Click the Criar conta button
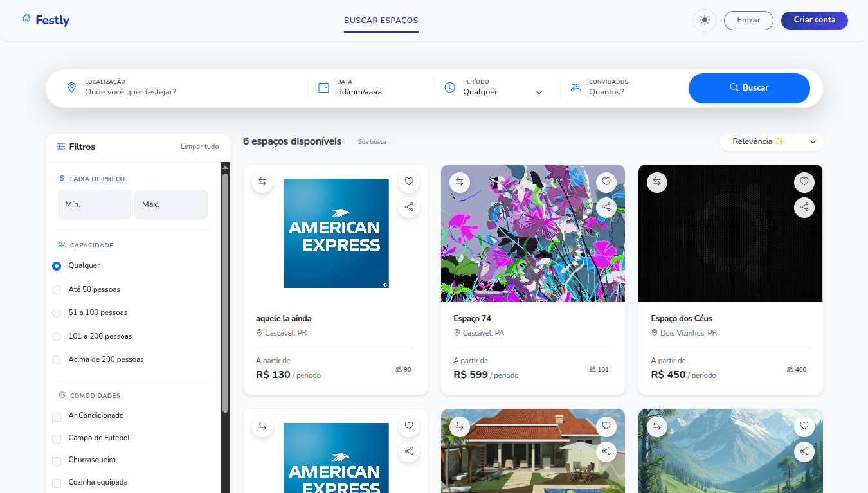This screenshot has width=868, height=493. coord(815,21)
